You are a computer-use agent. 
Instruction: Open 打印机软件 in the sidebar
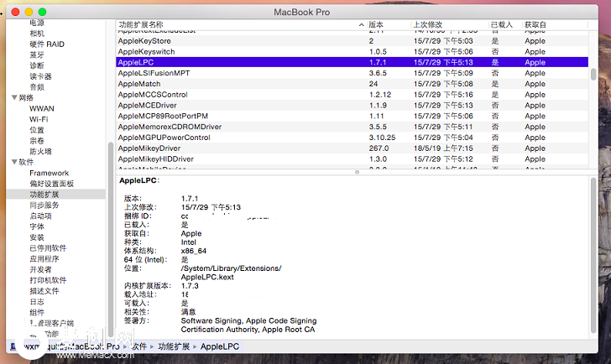tap(48, 280)
